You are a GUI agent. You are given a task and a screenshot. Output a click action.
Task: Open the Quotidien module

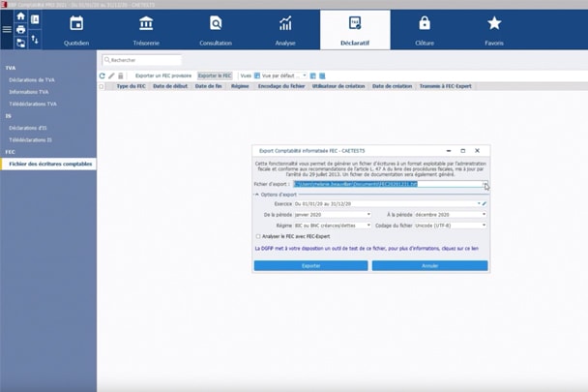coord(76,29)
